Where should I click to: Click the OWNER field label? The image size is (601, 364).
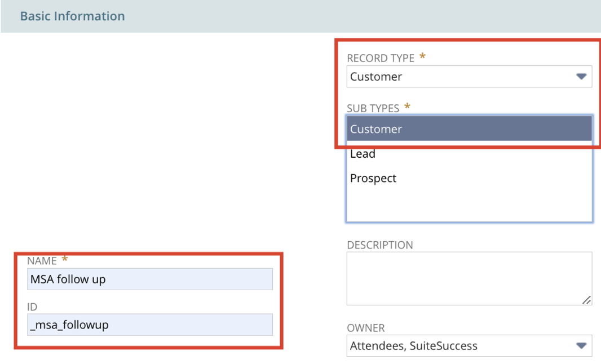366,328
